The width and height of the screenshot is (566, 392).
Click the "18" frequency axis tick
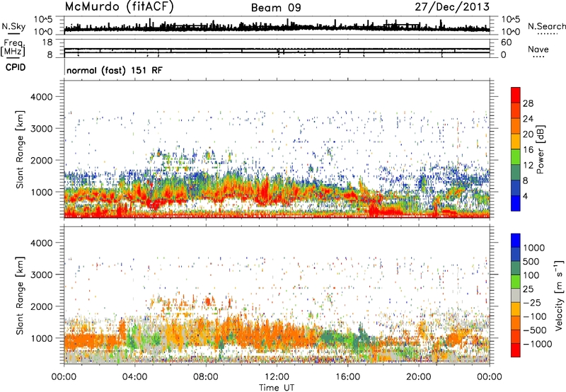pos(47,42)
